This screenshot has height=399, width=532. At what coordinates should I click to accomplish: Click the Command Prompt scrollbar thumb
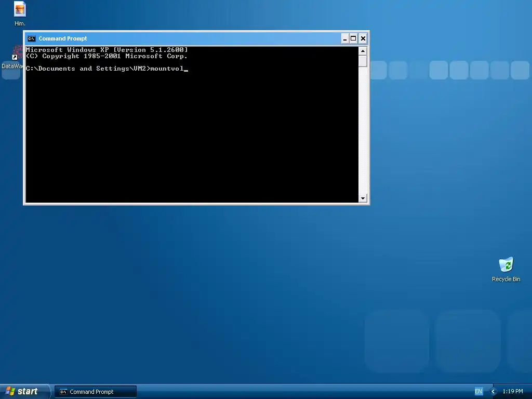tap(363, 61)
